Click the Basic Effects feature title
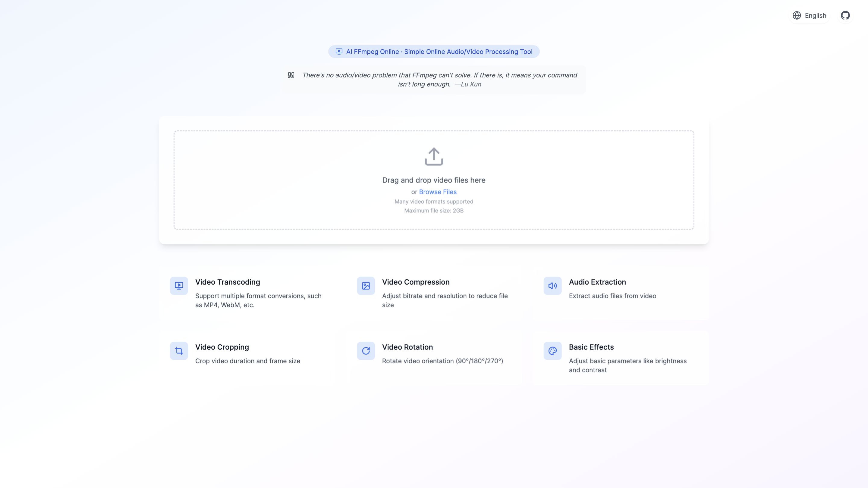The image size is (868, 488). coord(591,347)
